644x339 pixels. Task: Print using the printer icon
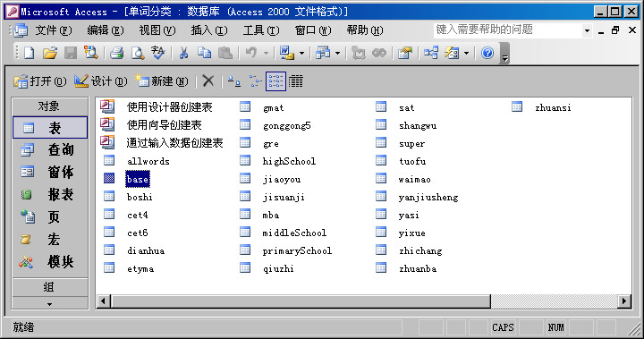point(117,53)
